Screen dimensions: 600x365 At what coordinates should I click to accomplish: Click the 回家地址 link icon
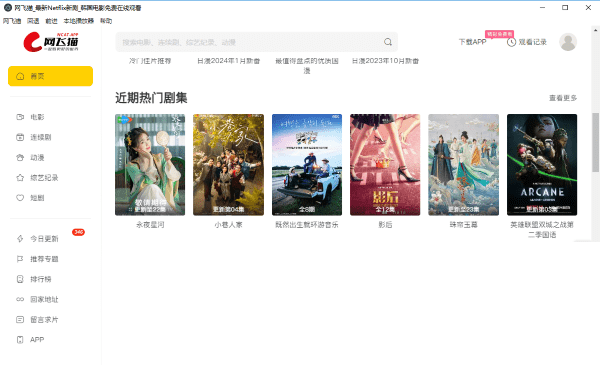click(x=20, y=299)
